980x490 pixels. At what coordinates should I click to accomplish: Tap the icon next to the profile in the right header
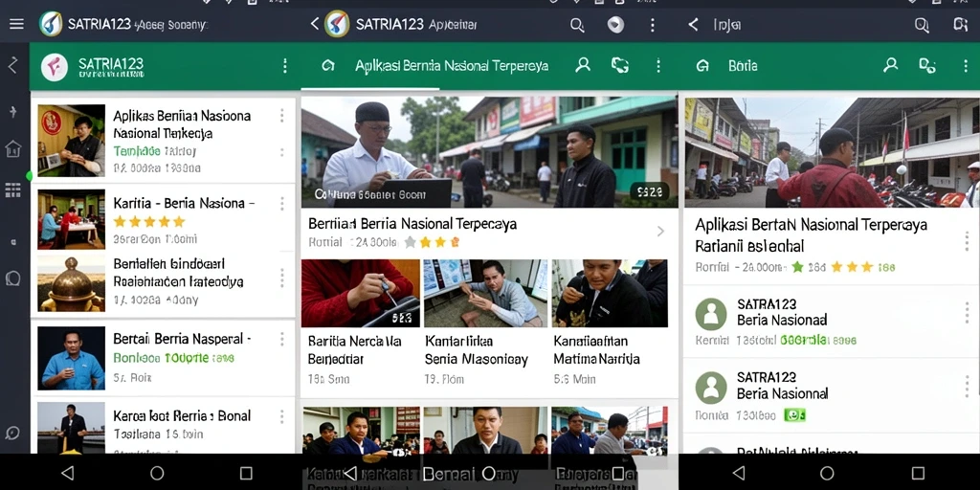pyautogui.click(x=927, y=66)
